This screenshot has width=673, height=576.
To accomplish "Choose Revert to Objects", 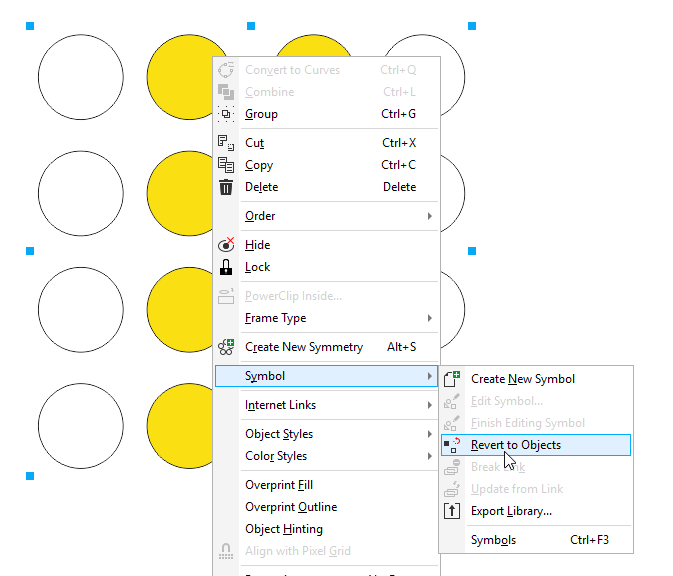I will 516,445.
